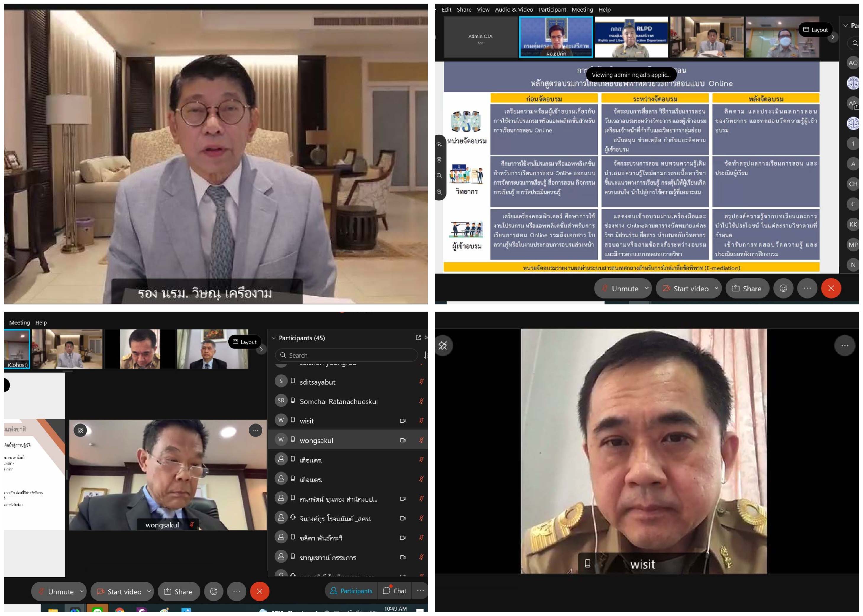Unpin the wongsakul video tile
Viewport: 863px width, 616px height.
click(80, 430)
